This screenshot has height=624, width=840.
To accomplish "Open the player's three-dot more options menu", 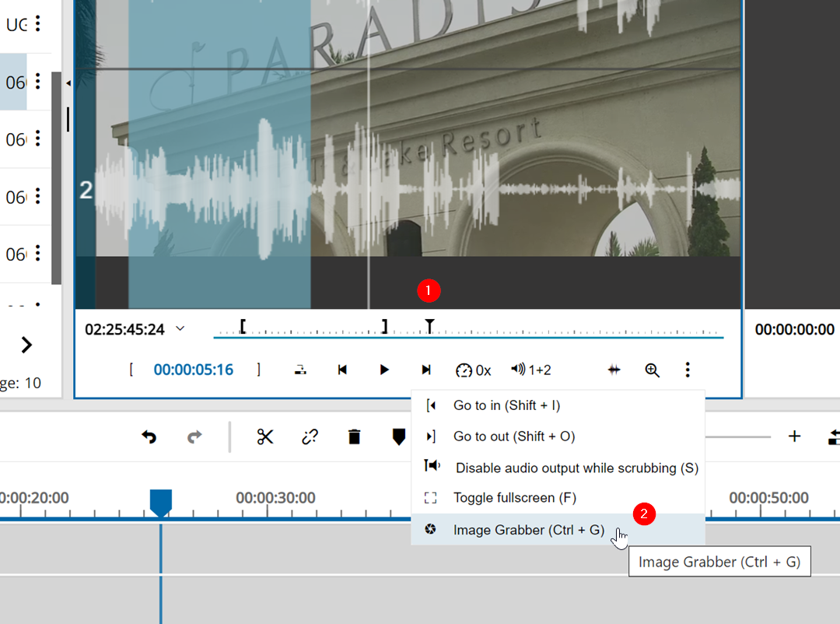I will (x=688, y=370).
